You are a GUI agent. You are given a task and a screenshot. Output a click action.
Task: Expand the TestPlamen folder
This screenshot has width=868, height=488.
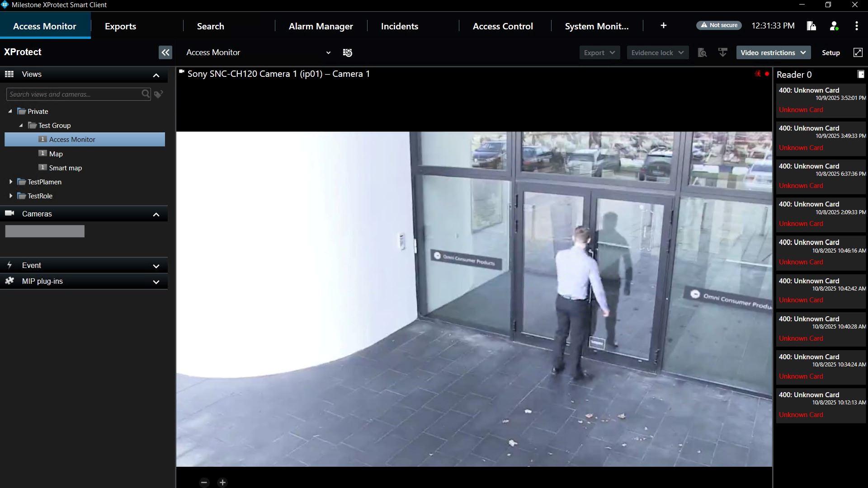(x=11, y=182)
